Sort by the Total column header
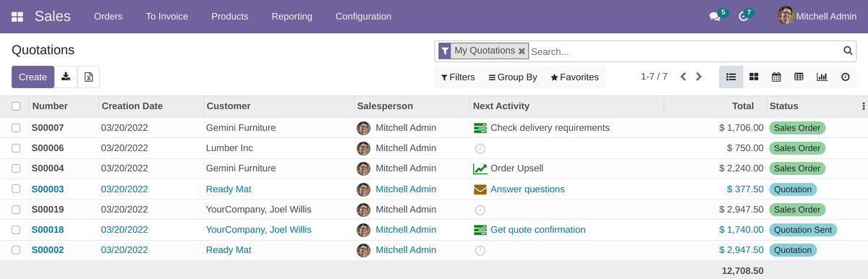 (743, 106)
